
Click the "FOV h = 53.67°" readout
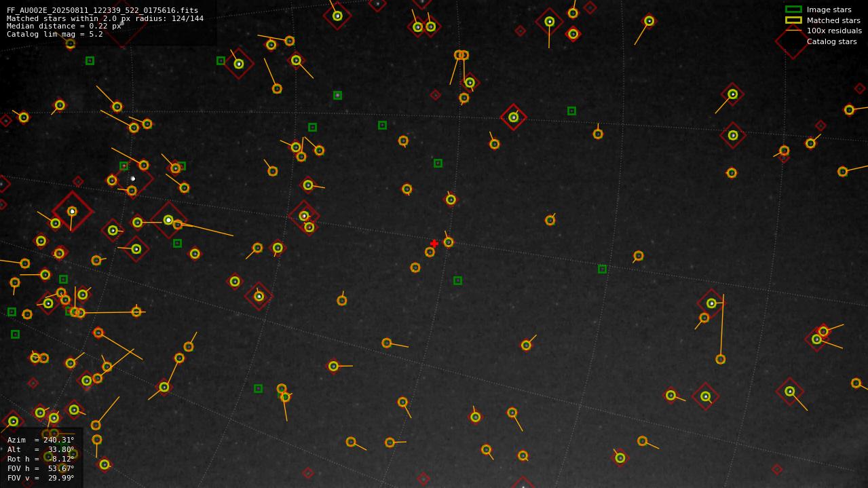tap(41, 468)
